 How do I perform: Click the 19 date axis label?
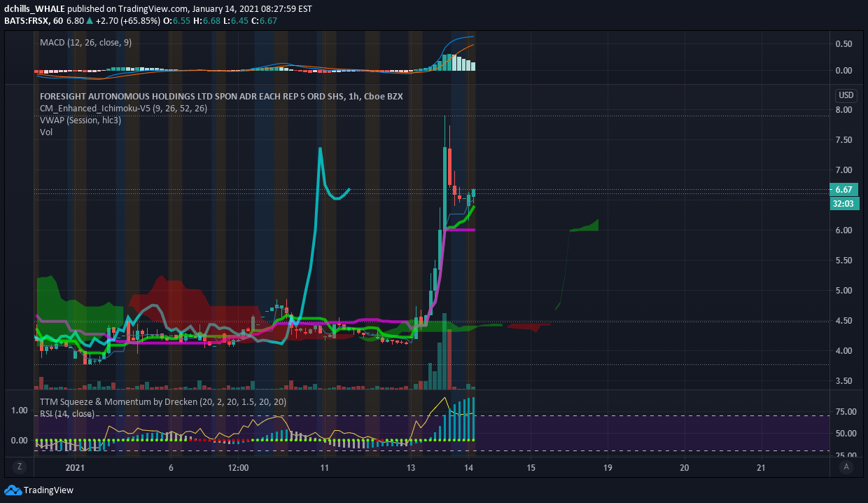tap(608, 467)
